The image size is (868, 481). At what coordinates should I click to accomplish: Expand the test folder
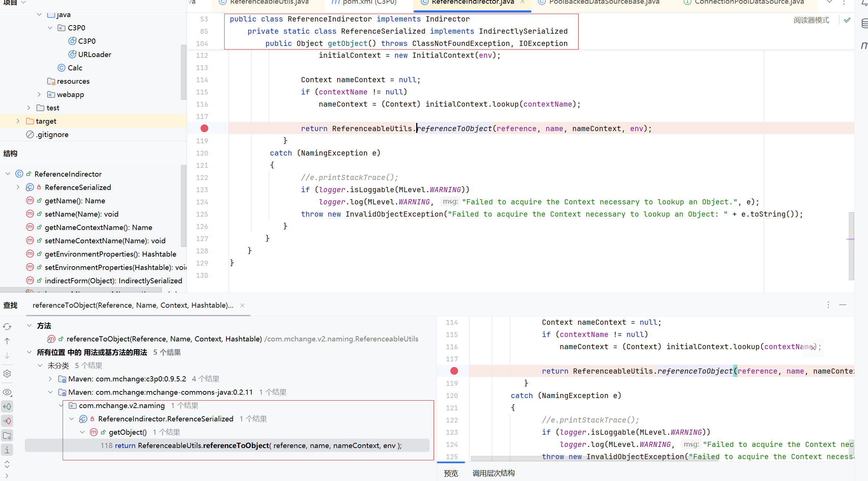click(29, 108)
